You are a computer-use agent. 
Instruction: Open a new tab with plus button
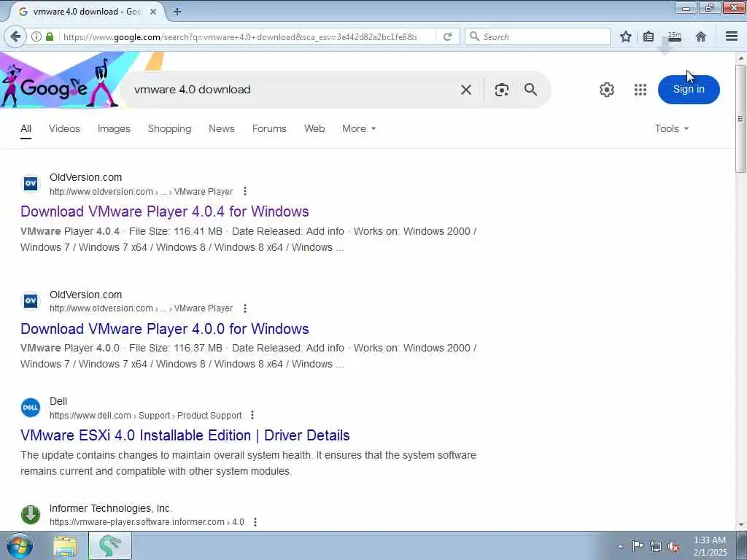[177, 12]
